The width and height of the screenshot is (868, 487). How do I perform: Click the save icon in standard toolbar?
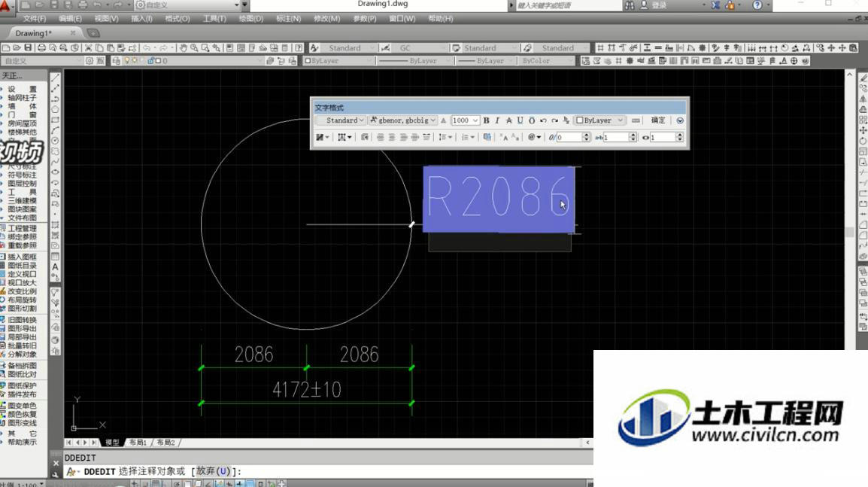[x=29, y=48]
